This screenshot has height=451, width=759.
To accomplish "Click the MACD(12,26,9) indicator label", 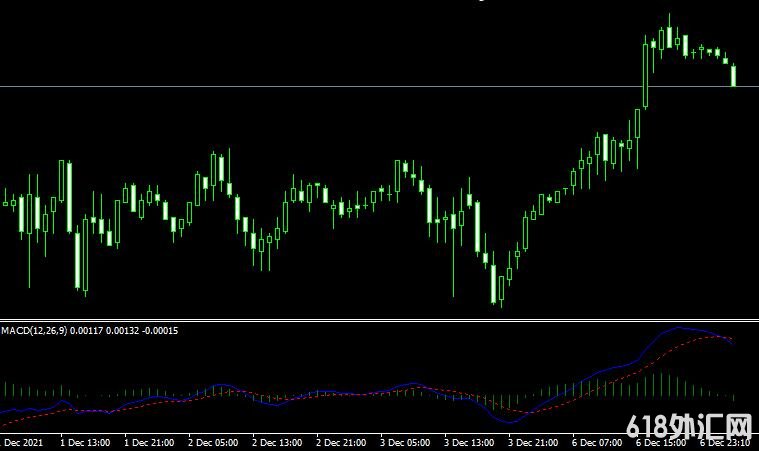I will pos(34,331).
